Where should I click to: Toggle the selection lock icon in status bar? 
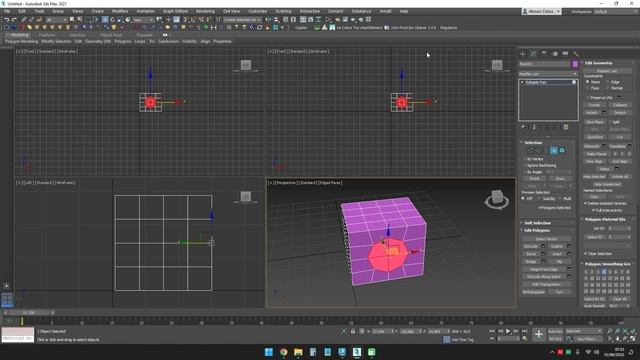coord(353,331)
